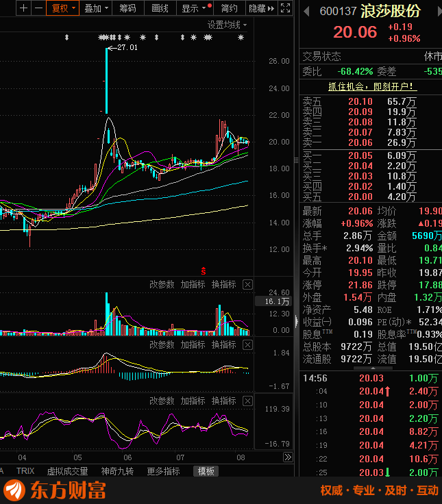Click 改参数 in MACD panel

point(162,344)
